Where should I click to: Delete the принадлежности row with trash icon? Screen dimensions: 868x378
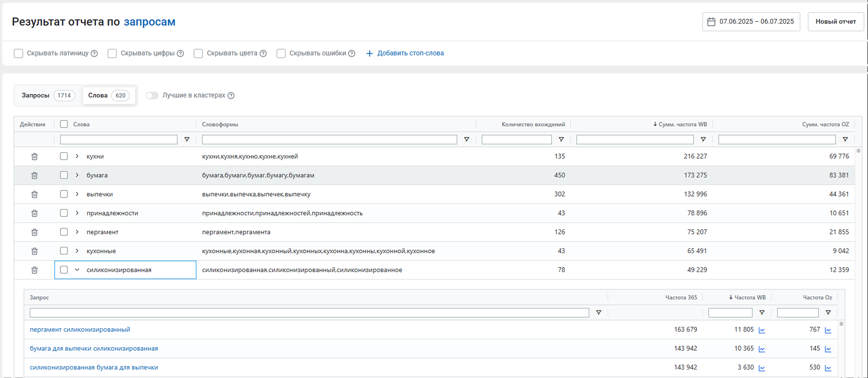(x=34, y=213)
